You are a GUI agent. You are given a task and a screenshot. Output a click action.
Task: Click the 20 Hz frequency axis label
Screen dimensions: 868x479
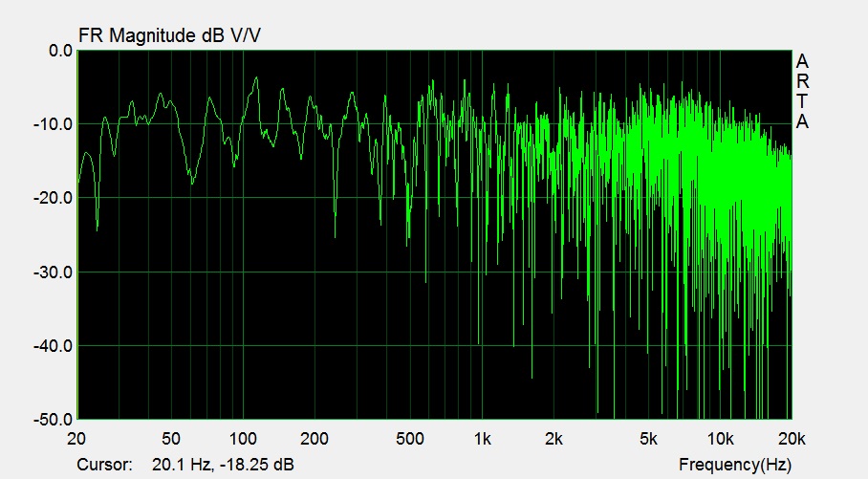(76, 439)
